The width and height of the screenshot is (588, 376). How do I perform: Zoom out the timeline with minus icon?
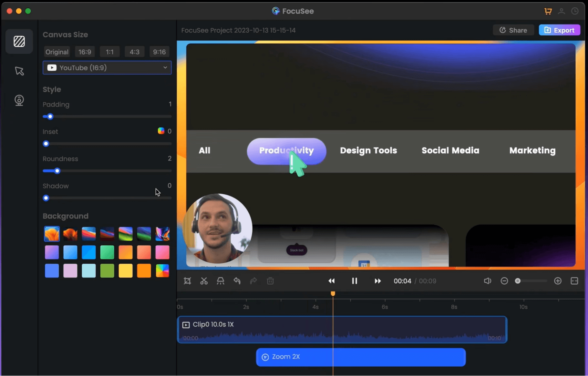tap(504, 281)
